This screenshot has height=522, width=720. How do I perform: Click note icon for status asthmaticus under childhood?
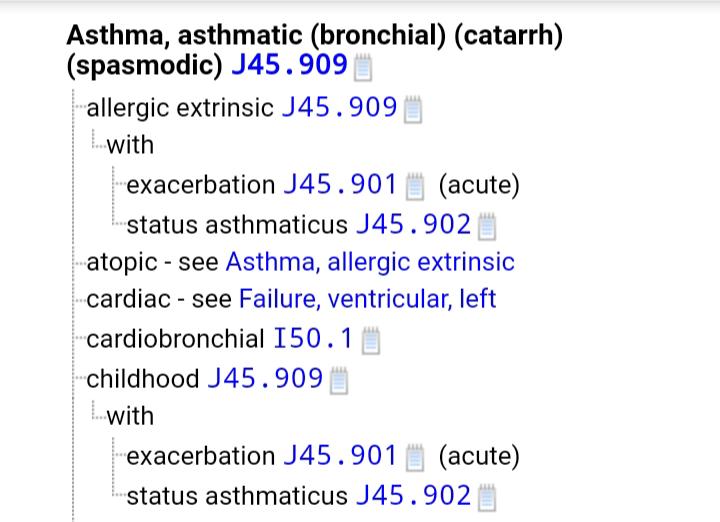[x=486, y=496]
